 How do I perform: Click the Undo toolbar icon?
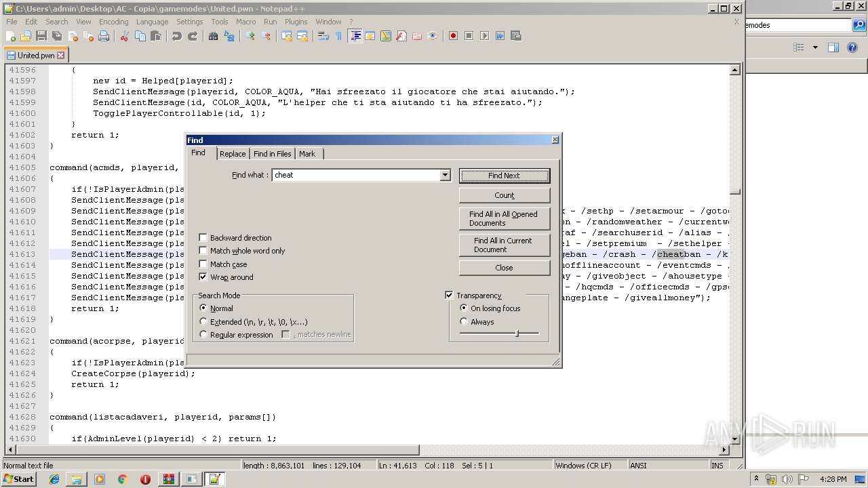177,36
